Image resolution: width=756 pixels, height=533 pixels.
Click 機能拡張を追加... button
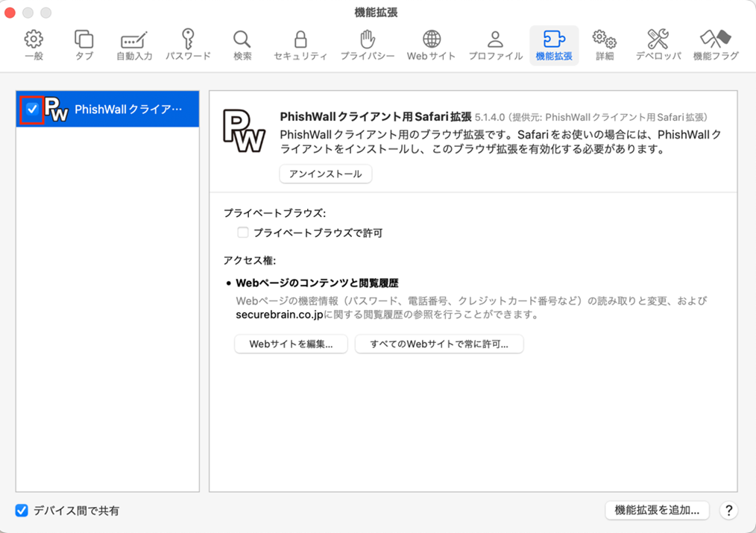pyautogui.click(x=657, y=511)
